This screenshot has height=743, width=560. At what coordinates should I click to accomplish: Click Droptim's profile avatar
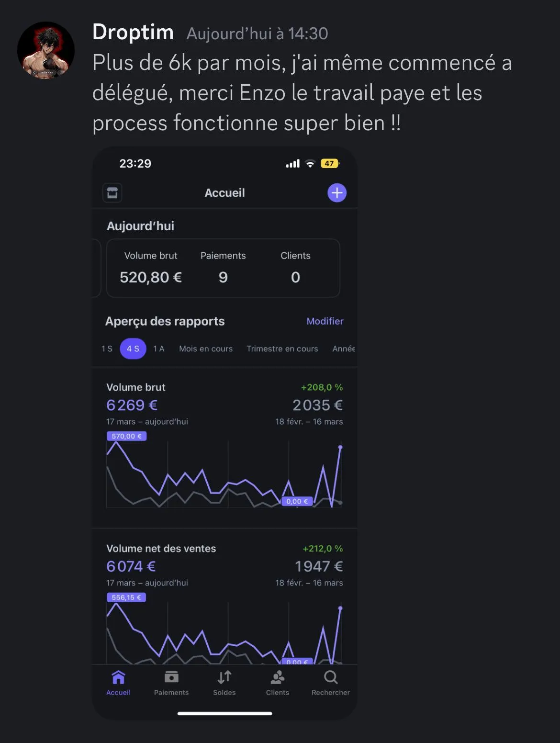46,50
